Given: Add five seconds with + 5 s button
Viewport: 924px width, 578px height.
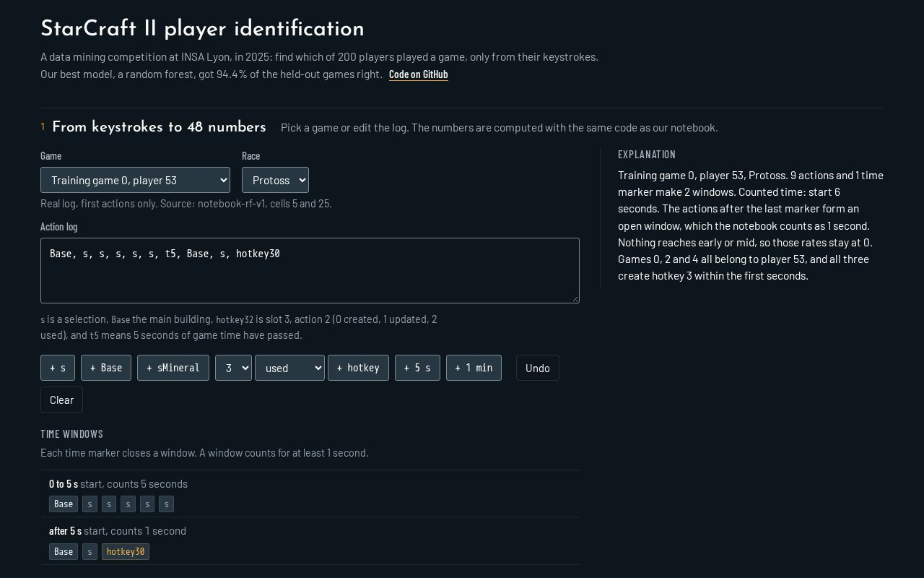Looking at the screenshot, I should pos(417,368).
